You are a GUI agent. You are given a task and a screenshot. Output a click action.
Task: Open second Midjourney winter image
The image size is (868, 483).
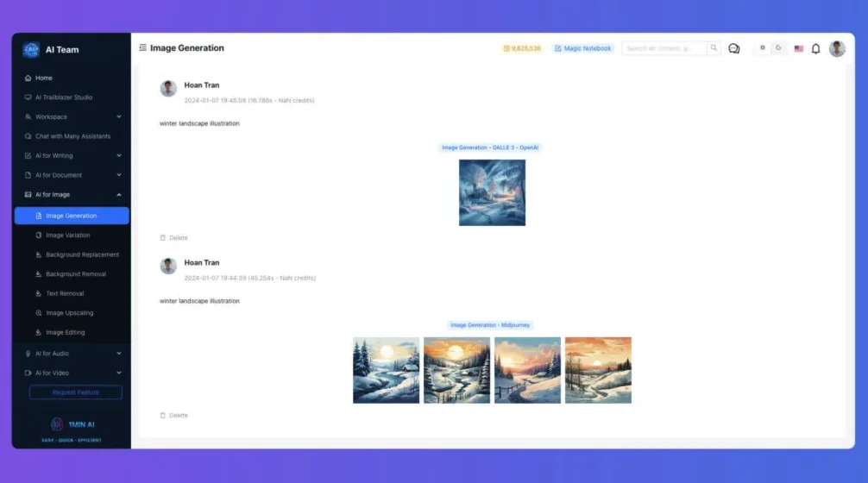tap(456, 370)
